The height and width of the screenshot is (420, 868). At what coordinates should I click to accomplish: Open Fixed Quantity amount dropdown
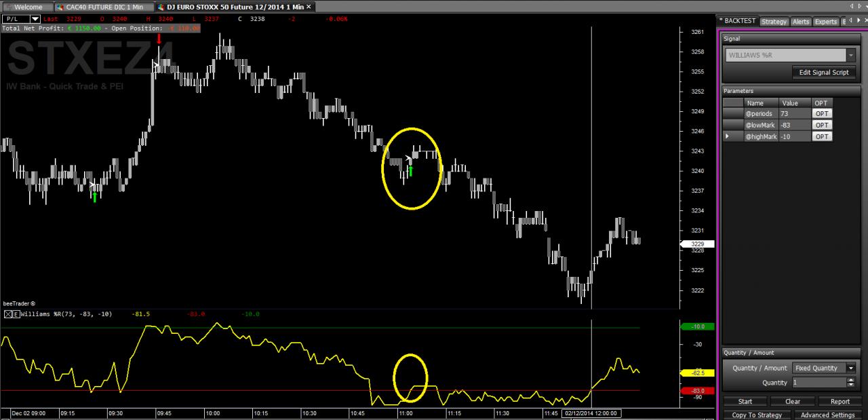click(850, 368)
